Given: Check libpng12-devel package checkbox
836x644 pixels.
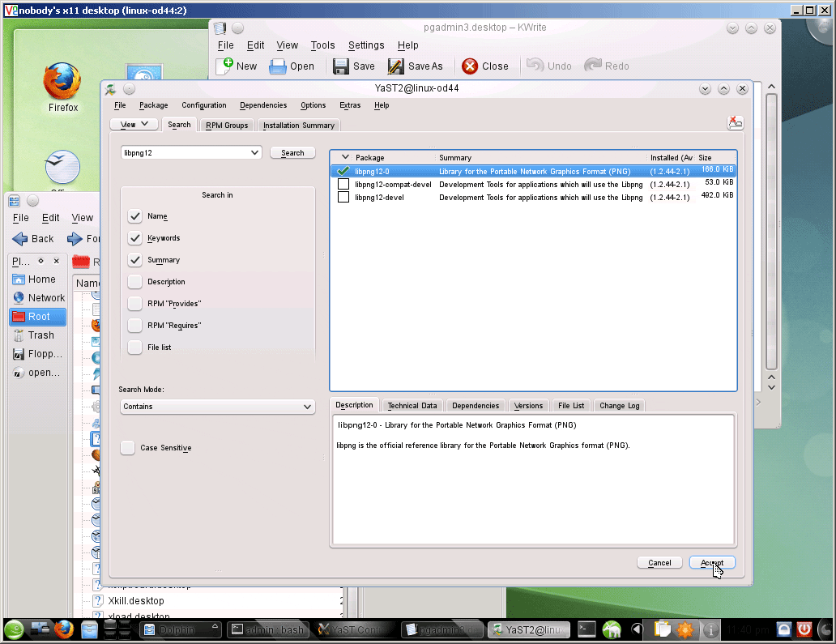Looking at the screenshot, I should click(x=343, y=198).
